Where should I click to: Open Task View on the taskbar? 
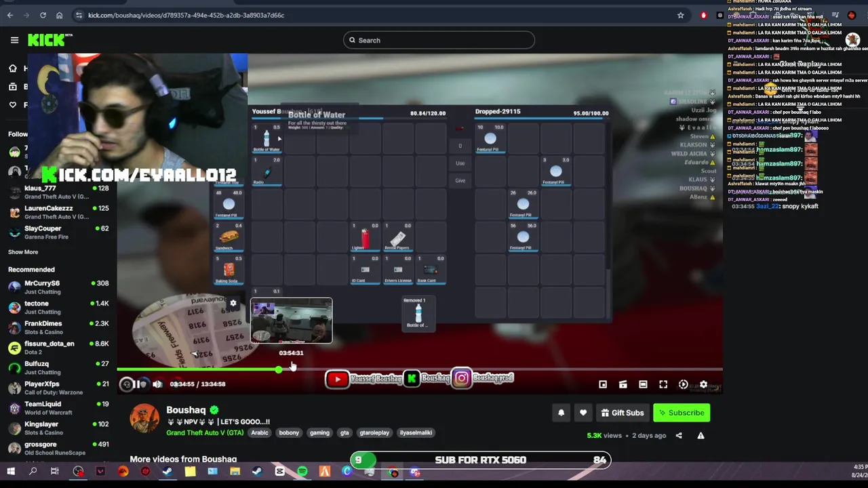pyautogui.click(x=55, y=472)
